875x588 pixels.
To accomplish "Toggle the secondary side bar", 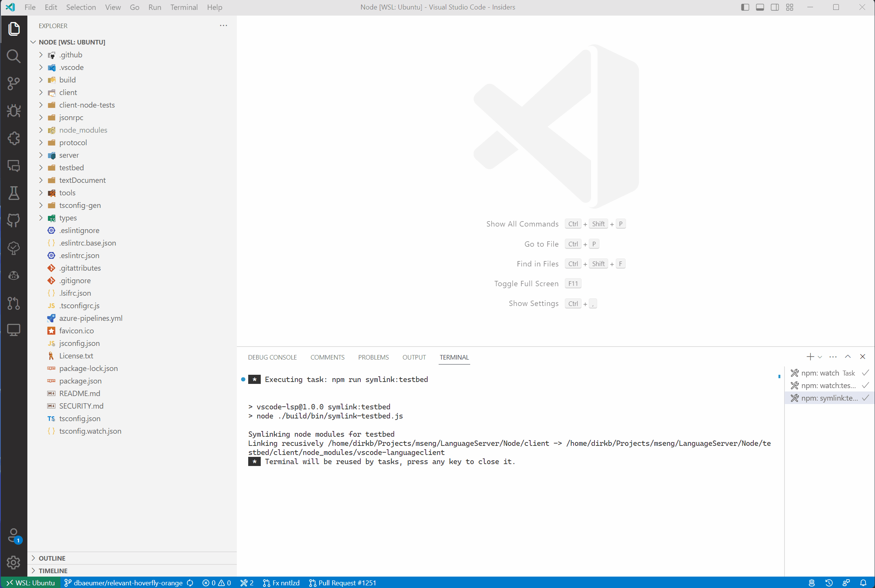I will click(x=774, y=7).
